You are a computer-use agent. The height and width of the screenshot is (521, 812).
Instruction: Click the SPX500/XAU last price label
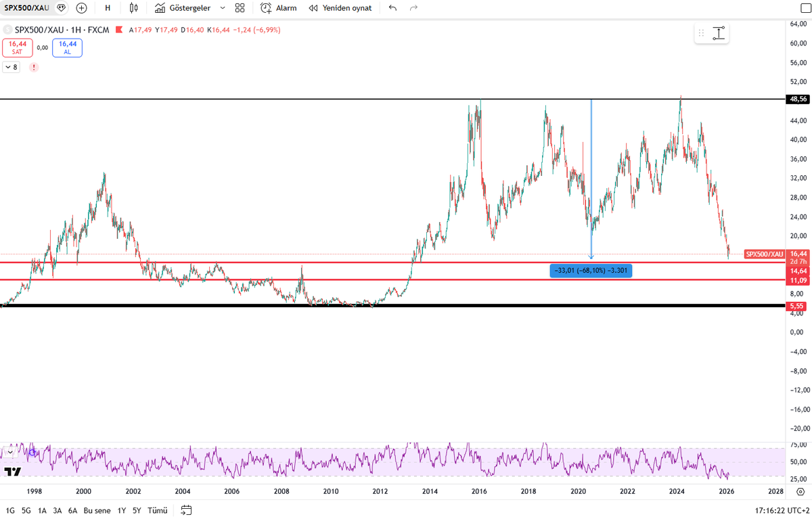(764, 254)
